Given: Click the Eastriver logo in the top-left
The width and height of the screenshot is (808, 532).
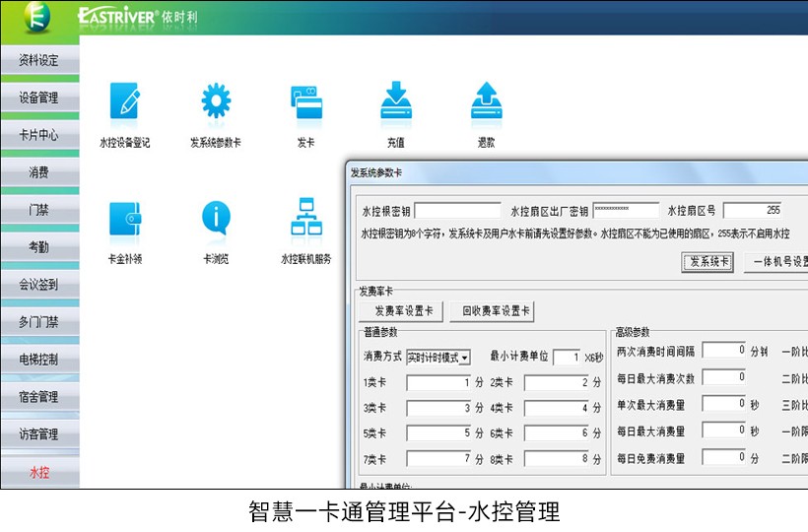Looking at the screenshot, I should [x=39, y=18].
